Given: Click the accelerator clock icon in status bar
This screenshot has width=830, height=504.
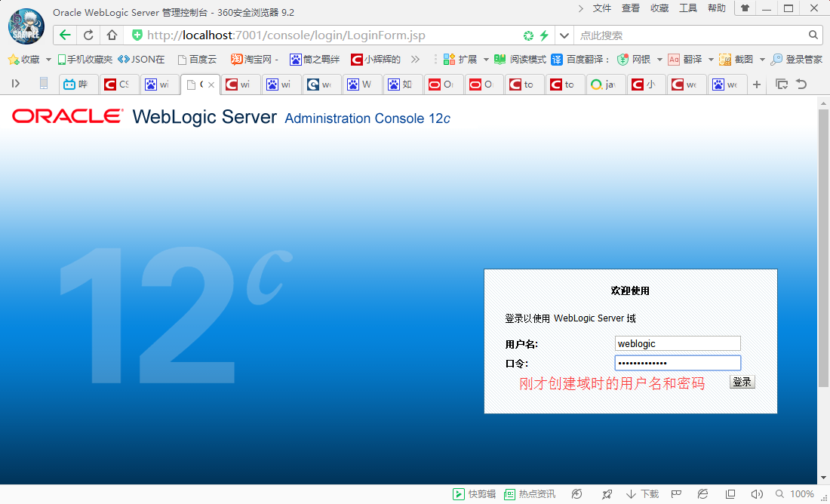Looking at the screenshot, I should click(577, 494).
